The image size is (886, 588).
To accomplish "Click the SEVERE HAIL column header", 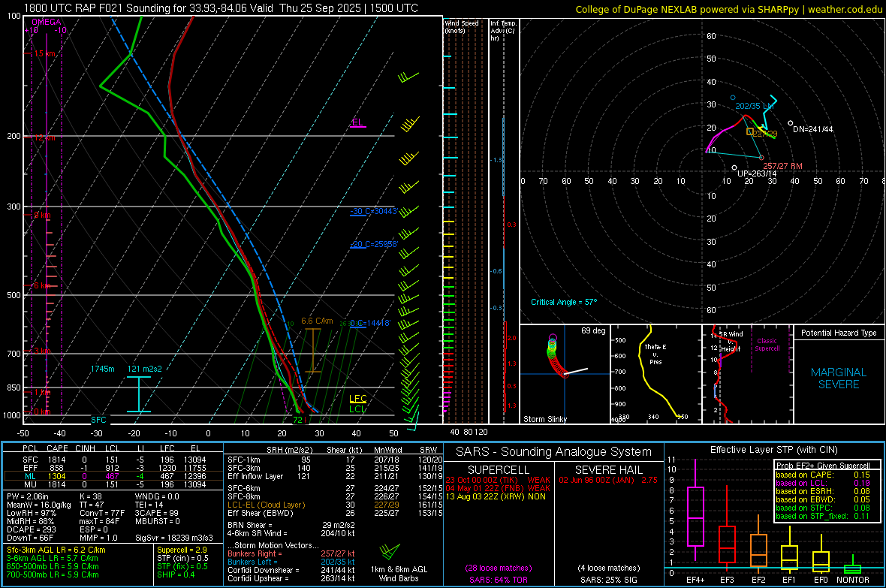I will pyautogui.click(x=608, y=470).
